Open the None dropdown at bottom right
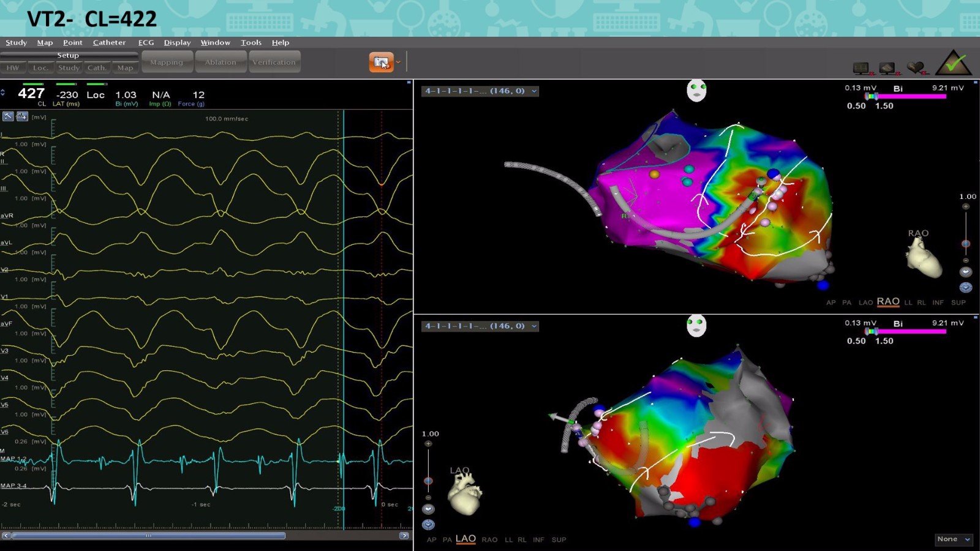 (x=954, y=539)
